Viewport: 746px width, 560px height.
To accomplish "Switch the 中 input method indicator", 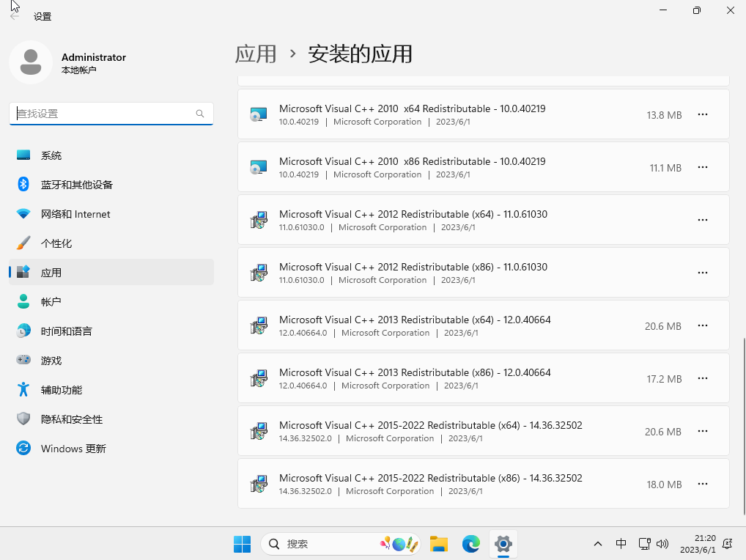I will click(621, 544).
